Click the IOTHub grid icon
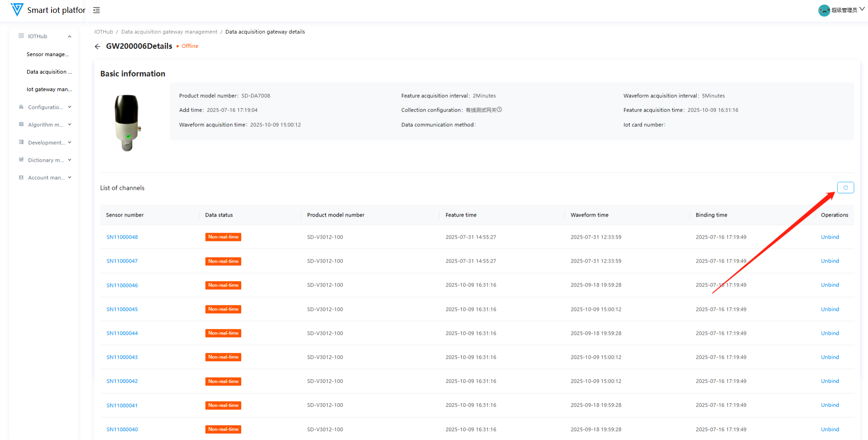Image resolution: width=868 pixels, height=440 pixels. click(x=21, y=36)
